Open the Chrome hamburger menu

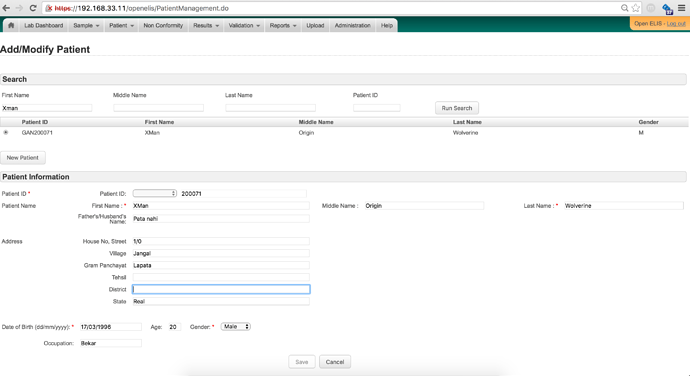pos(682,8)
